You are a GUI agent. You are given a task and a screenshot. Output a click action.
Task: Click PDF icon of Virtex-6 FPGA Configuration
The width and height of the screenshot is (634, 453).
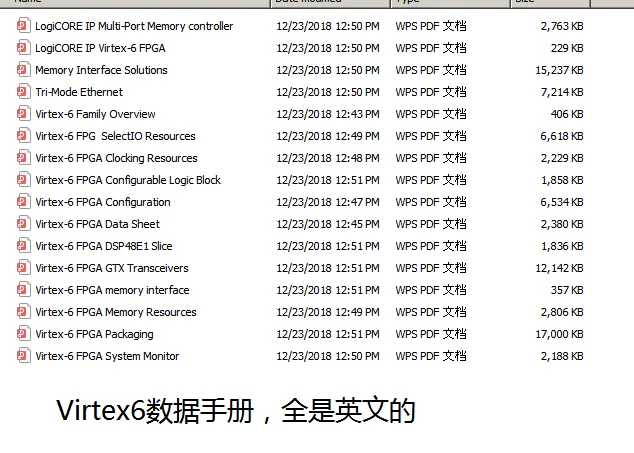(23, 202)
